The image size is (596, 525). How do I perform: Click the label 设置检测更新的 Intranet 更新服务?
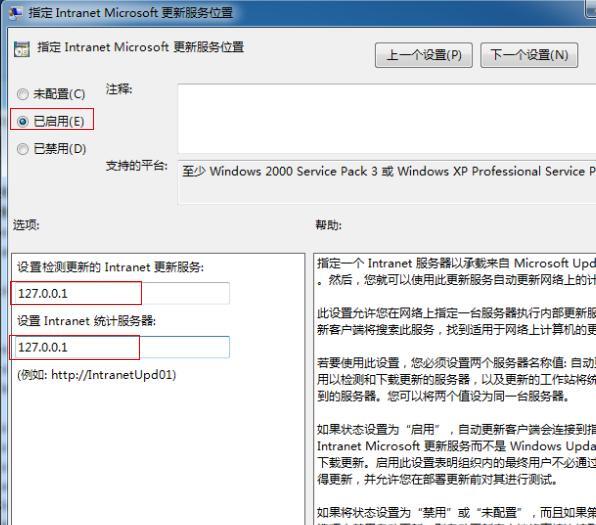110,267
